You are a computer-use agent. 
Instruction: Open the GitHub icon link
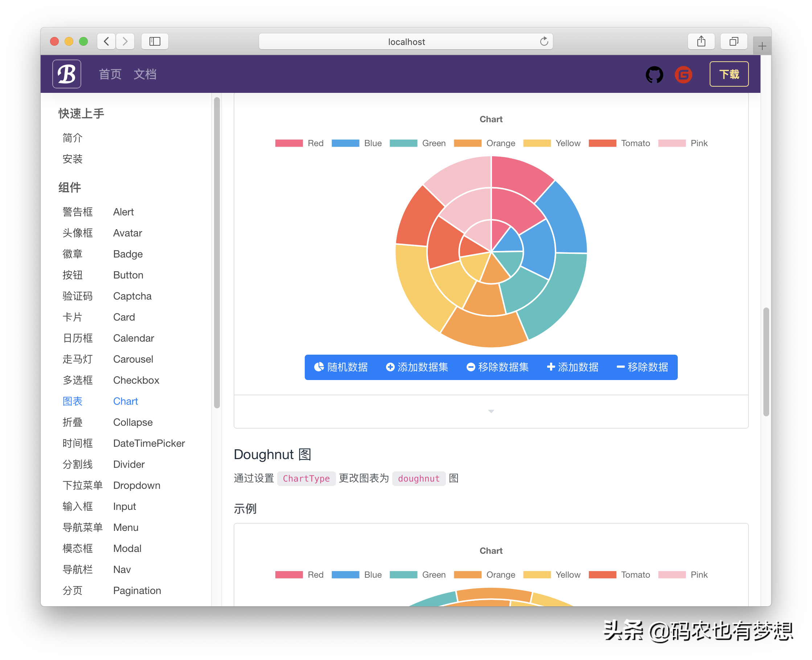[x=654, y=74]
